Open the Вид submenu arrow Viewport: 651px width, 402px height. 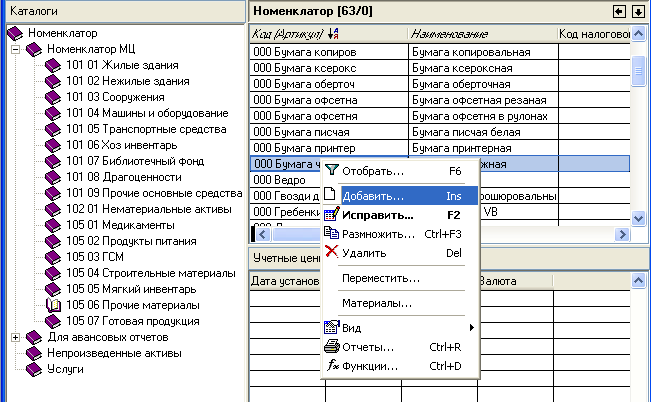pyautogui.click(x=471, y=328)
